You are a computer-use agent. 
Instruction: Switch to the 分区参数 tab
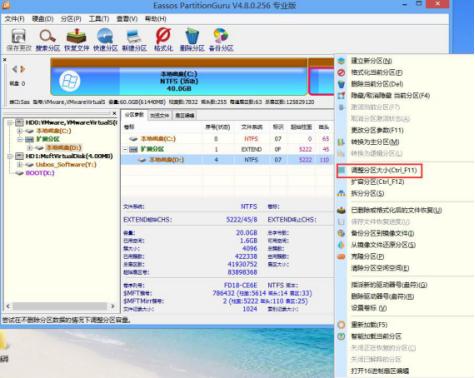[x=134, y=115]
